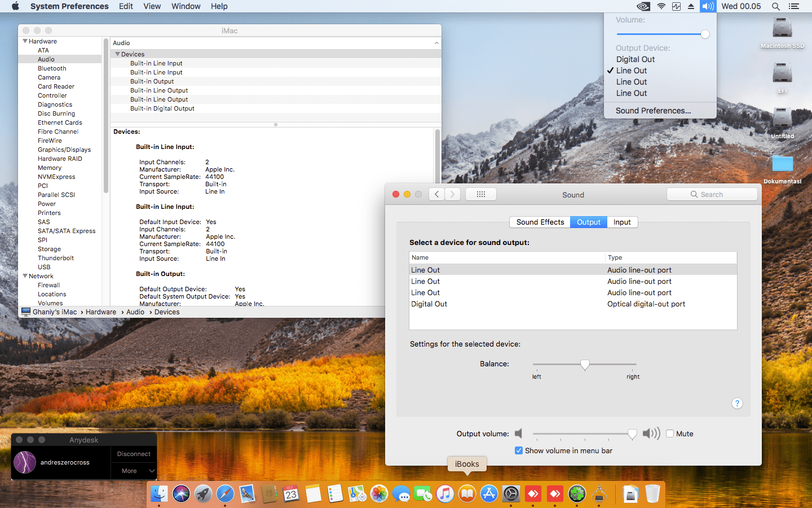
Task: Click the help question mark in Sound preferences
Action: tap(737, 404)
